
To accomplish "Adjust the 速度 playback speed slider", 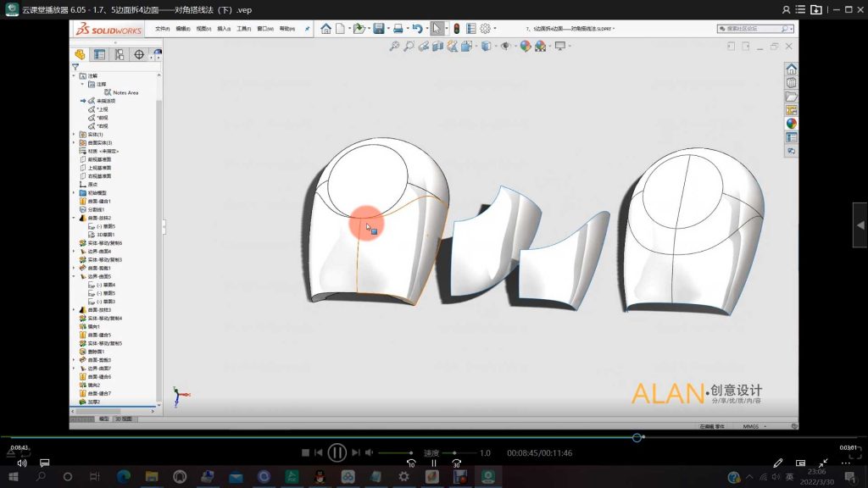I will click(x=453, y=452).
